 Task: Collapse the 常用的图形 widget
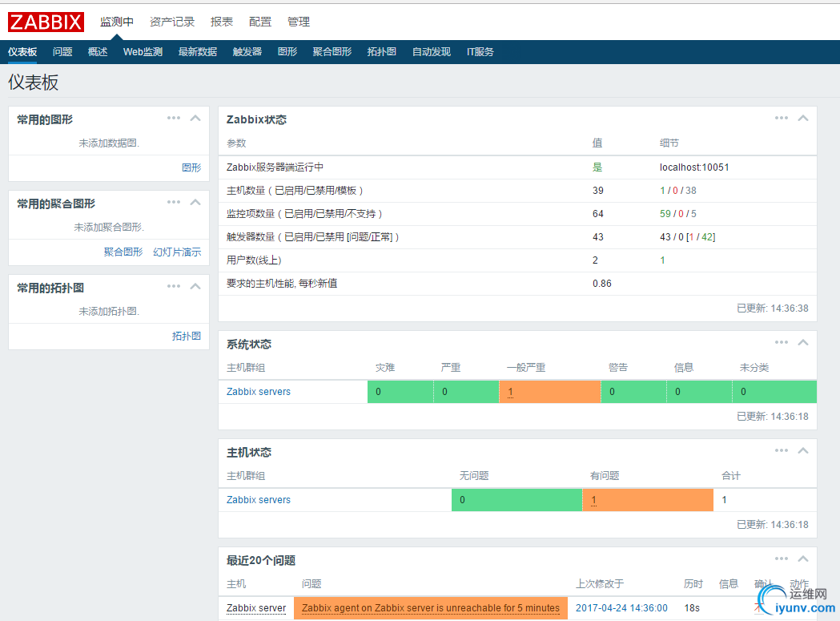click(x=195, y=118)
